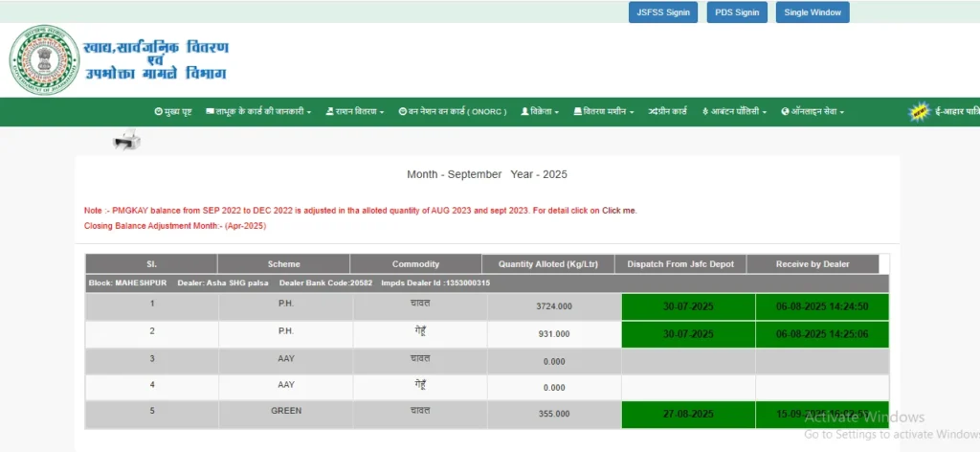Click the printer icon
Screen dimensions: 980x452
coord(127,139)
